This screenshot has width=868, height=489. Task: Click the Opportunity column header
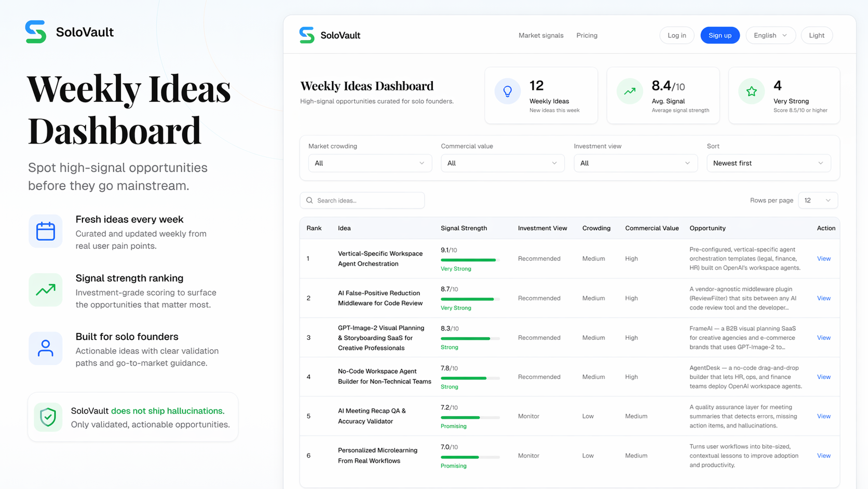tap(707, 228)
